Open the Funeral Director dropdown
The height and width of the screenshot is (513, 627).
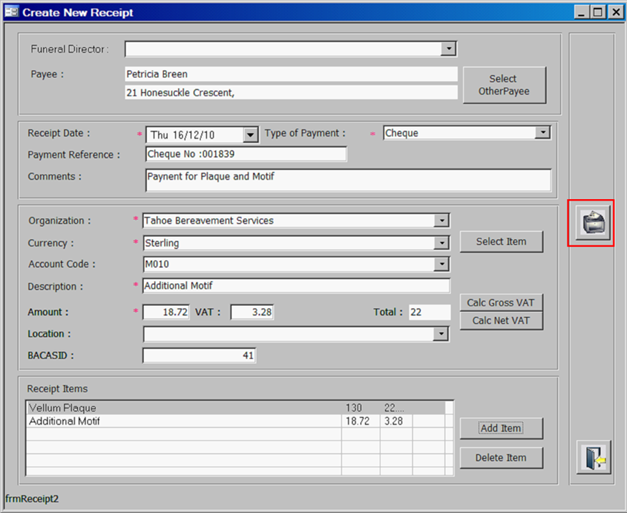(449, 49)
